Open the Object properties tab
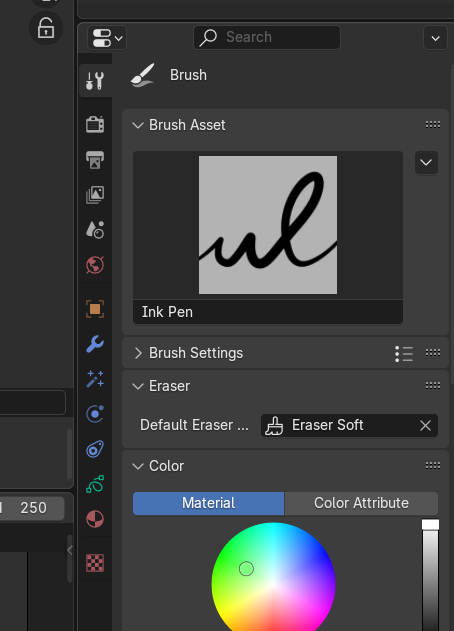This screenshot has width=454, height=631. (95, 309)
